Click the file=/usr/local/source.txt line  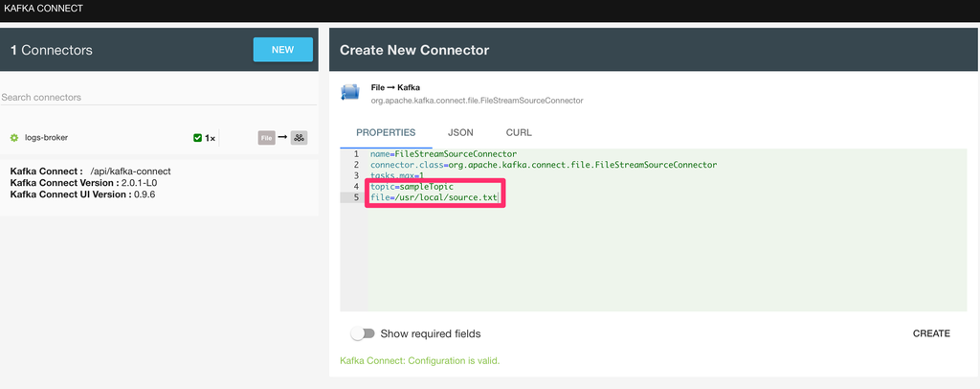click(x=434, y=197)
